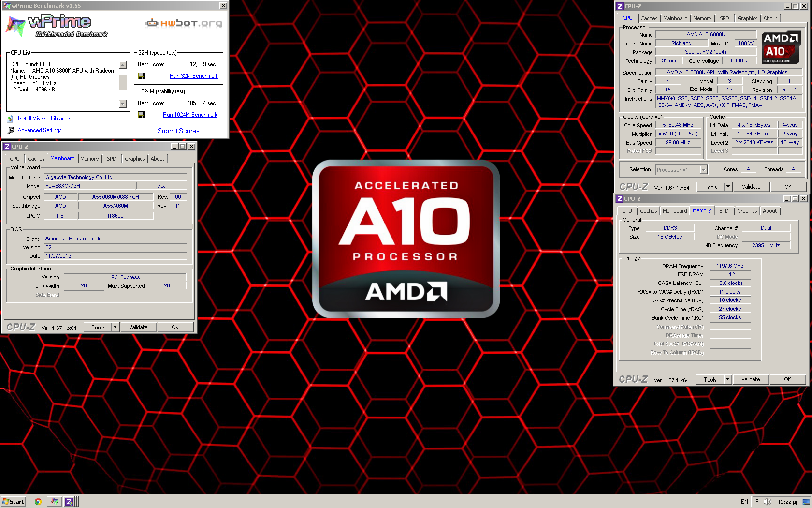Click the taskbar clock showing 12:22
Viewport: 812px width, 508px height.
click(788, 502)
